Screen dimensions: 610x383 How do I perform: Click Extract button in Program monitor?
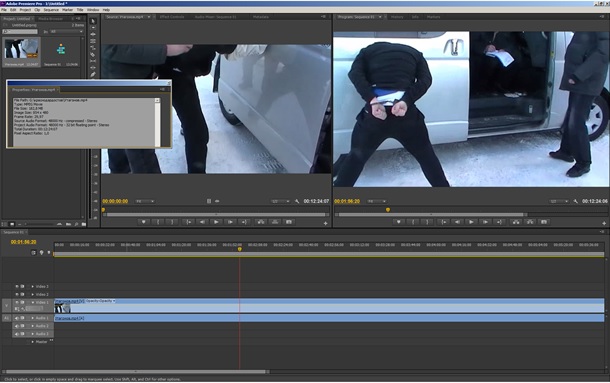pos(530,222)
